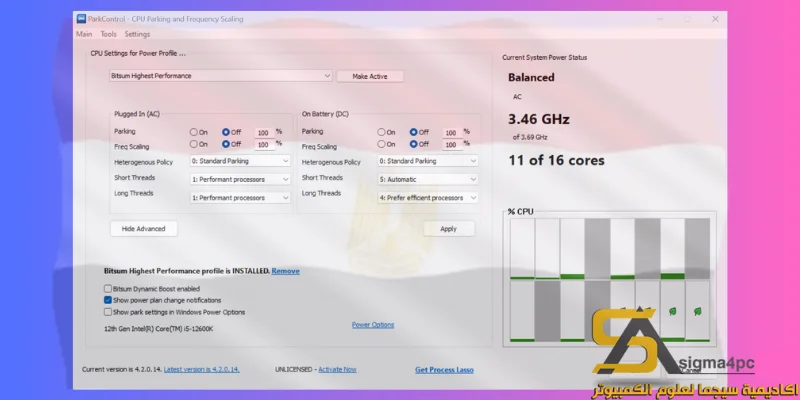
Task: Click the Make Active button
Action: (x=370, y=77)
